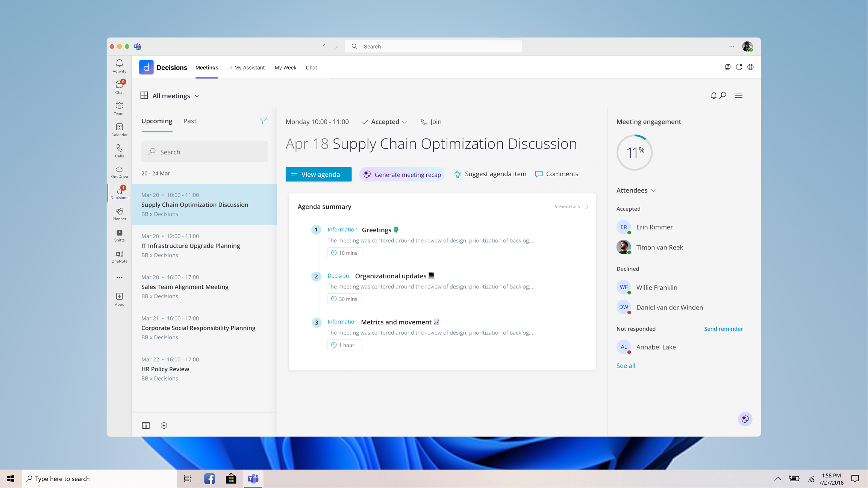868x488 pixels.
Task: Launch Microsoft Store from the taskbar
Action: pos(231,478)
